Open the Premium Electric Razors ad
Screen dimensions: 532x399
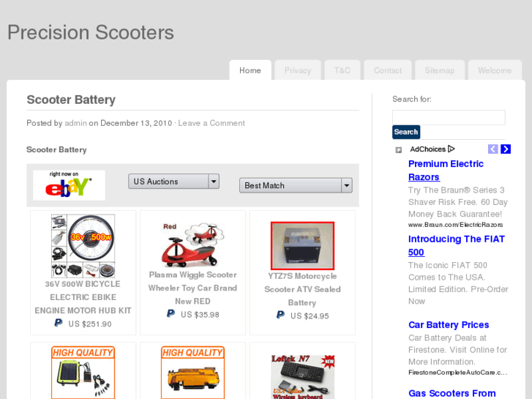coord(446,171)
